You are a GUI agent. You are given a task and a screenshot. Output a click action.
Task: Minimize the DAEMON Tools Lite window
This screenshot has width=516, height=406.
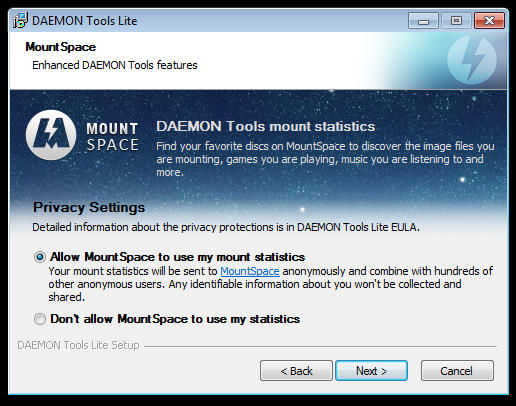423,21
